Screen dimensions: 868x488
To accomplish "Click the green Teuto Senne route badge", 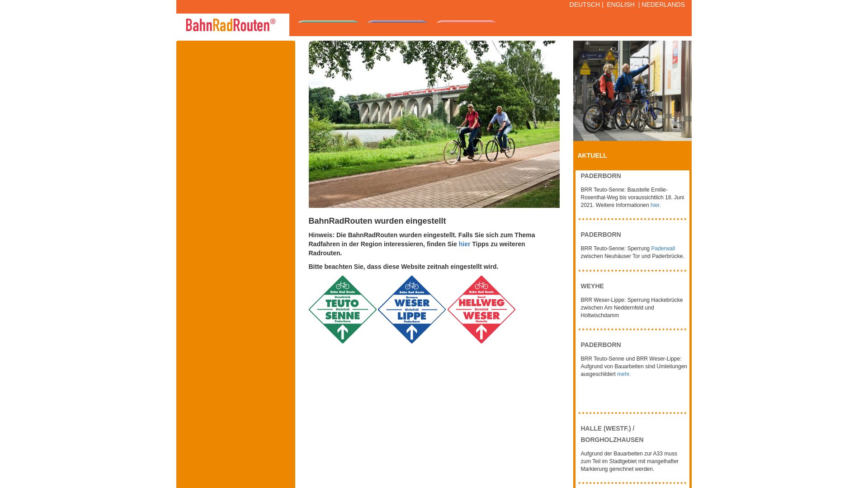I will [x=342, y=310].
